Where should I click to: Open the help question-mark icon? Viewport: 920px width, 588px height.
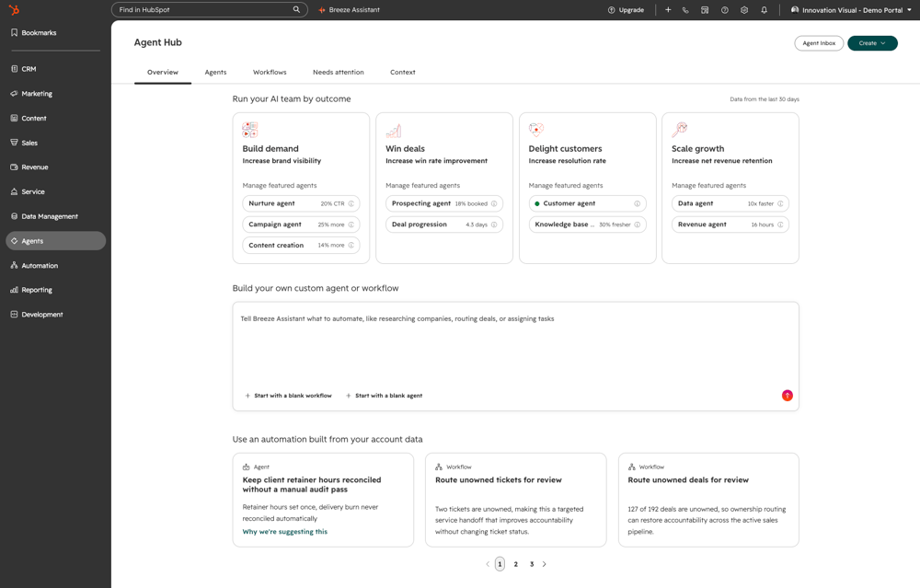[725, 10]
